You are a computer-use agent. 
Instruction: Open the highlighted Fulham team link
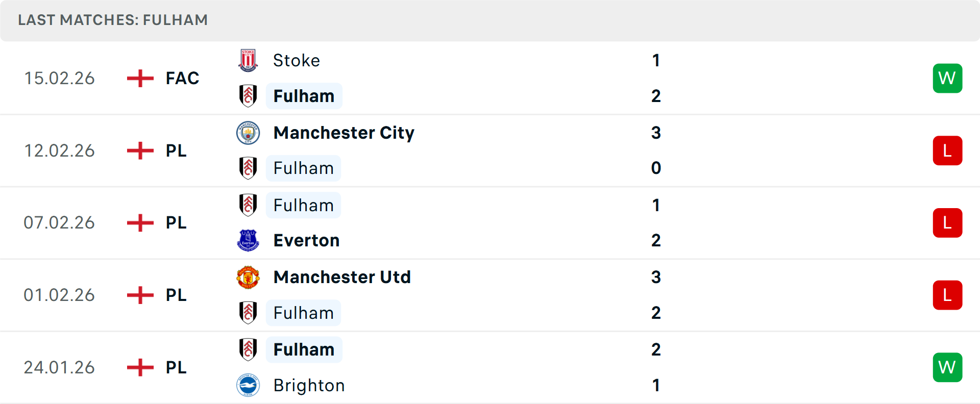304,95
